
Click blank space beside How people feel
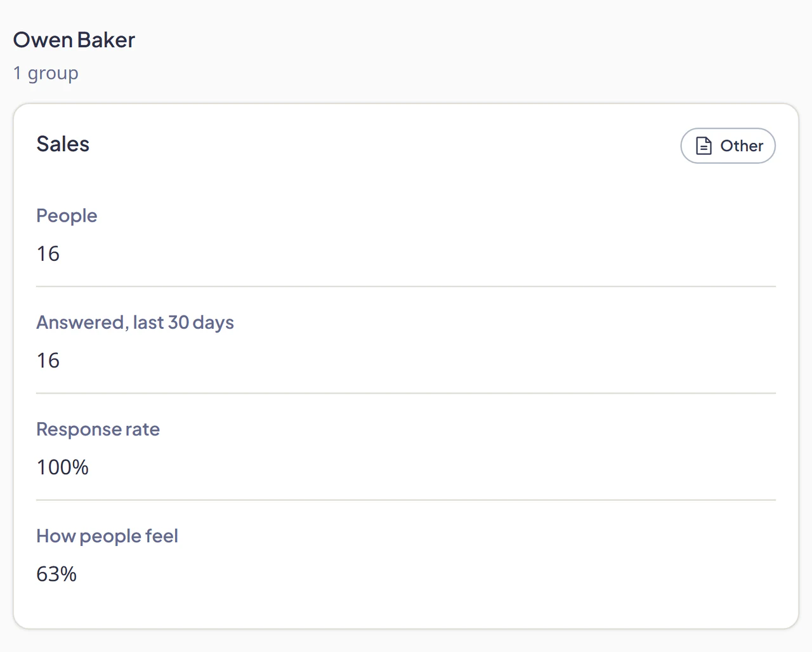[x=476, y=536]
